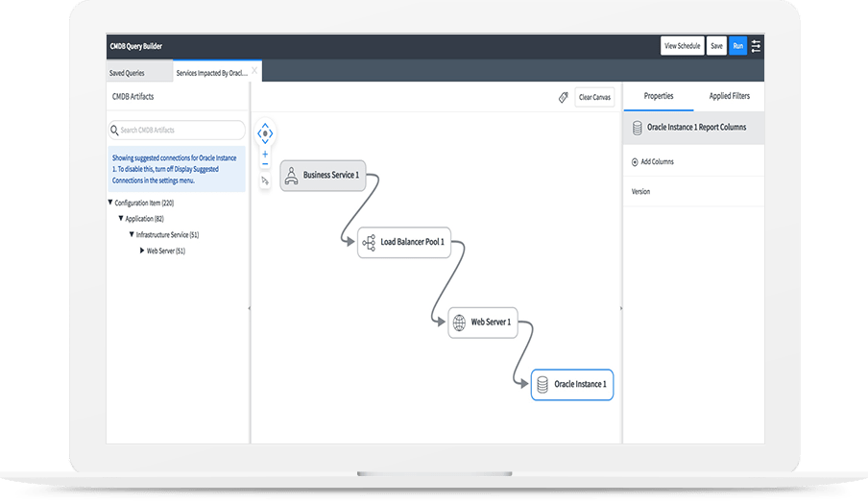Viewport: 868px width, 503px height.
Task: Click the Clear Canvas button
Action: [x=594, y=97]
